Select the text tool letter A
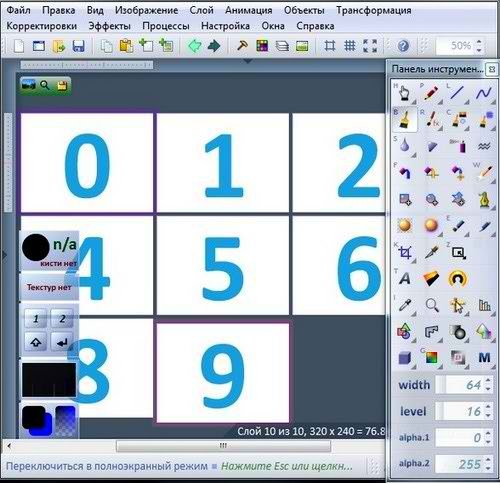The height and width of the screenshot is (483, 500). pyautogui.click(x=405, y=279)
